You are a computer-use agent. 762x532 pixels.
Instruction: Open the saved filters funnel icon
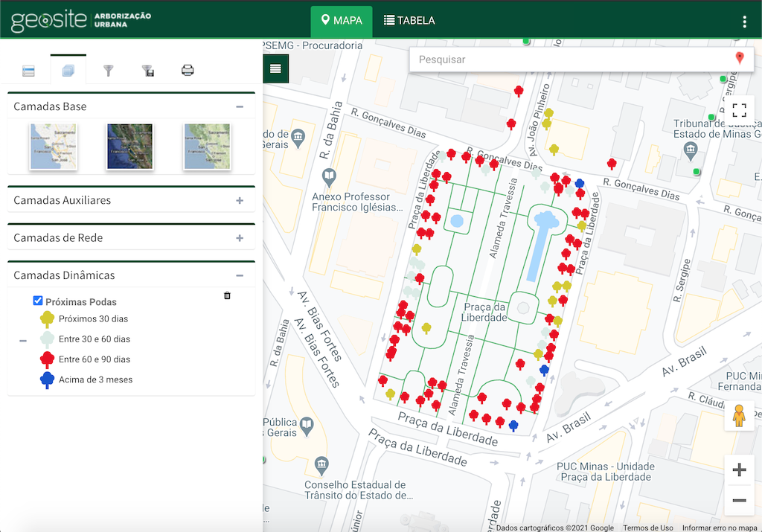pyautogui.click(x=148, y=71)
